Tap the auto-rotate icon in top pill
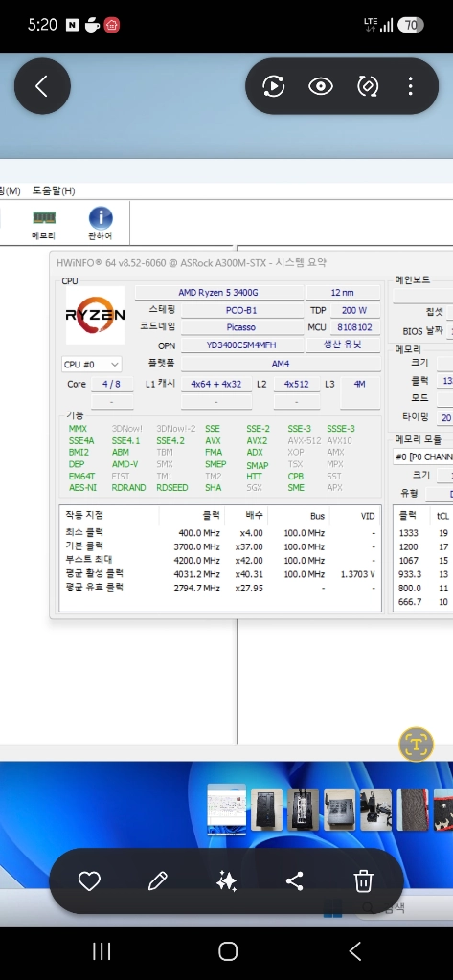The height and width of the screenshot is (980, 453). point(367,86)
